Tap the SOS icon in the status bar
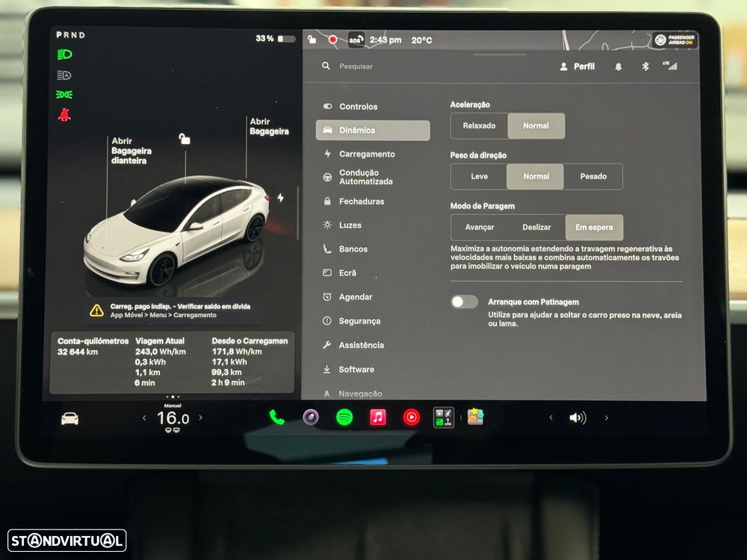This screenshot has width=747, height=560. point(356,40)
